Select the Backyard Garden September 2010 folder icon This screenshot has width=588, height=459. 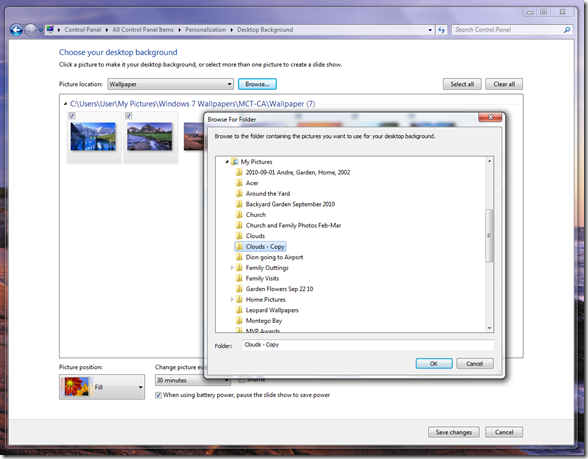(x=239, y=204)
